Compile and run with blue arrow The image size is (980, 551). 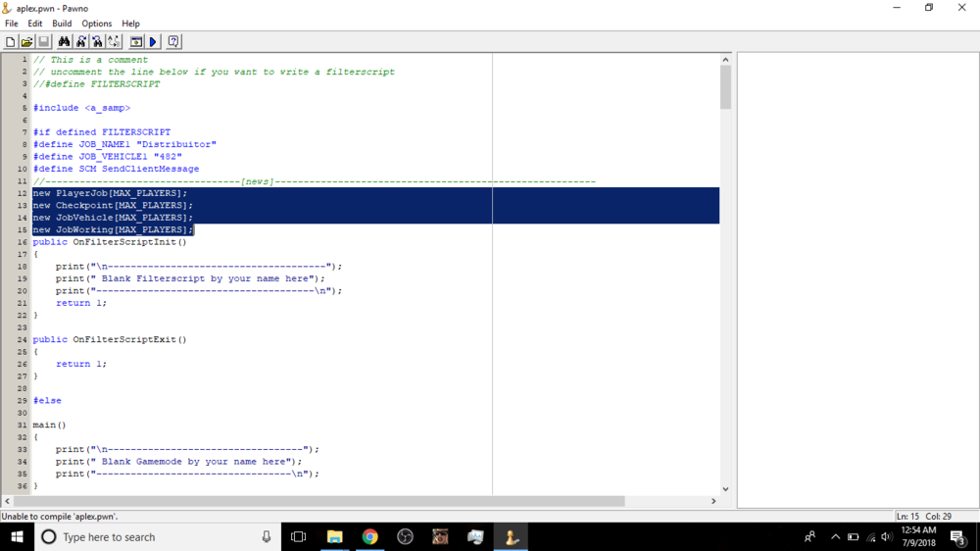(153, 42)
